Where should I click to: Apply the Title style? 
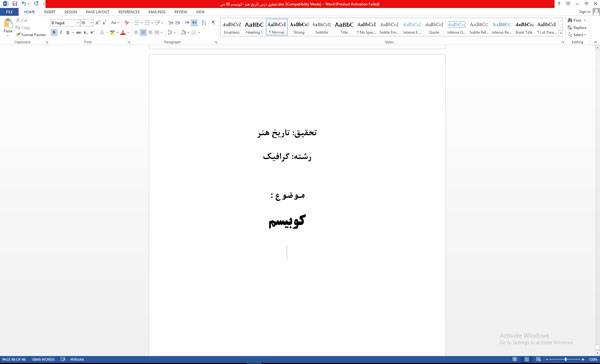[344, 27]
